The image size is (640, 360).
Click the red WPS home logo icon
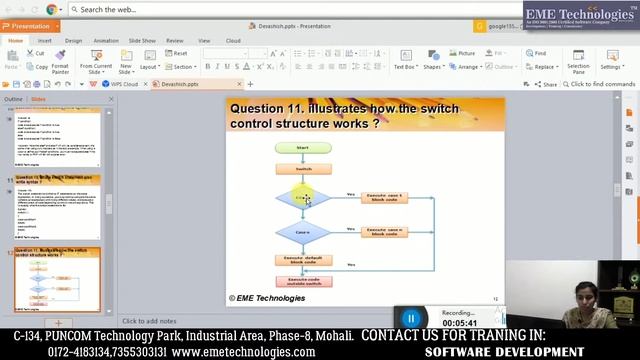[93, 84]
